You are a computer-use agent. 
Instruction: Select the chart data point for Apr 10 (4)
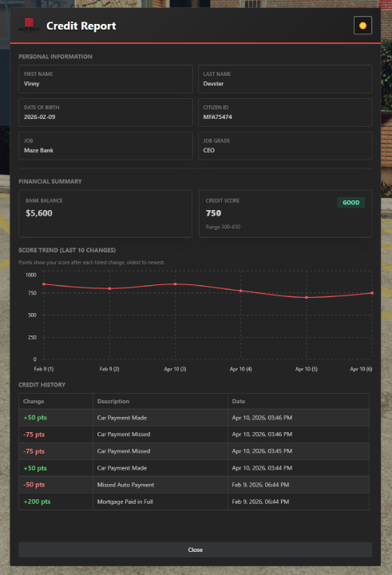coord(241,291)
